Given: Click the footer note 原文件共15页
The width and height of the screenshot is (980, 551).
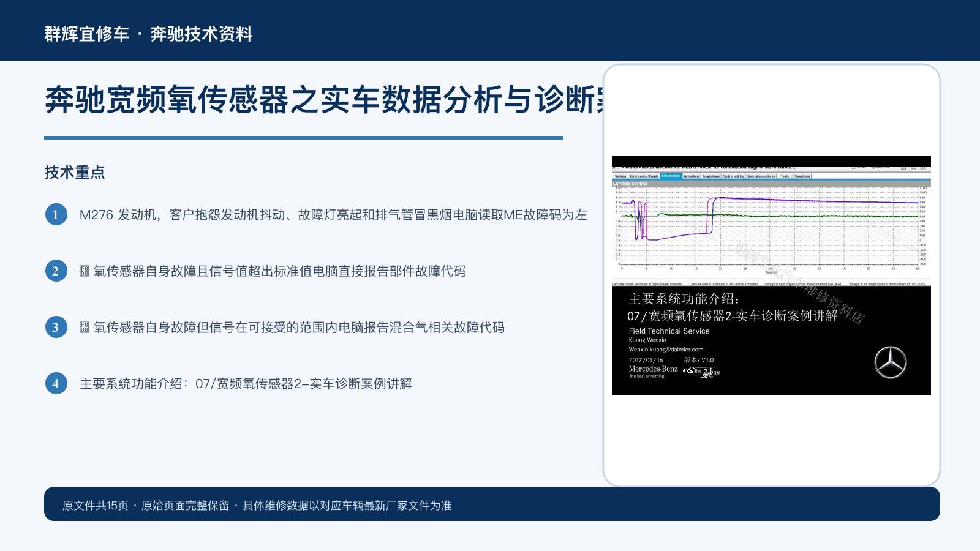Looking at the screenshot, I should click(x=257, y=506).
